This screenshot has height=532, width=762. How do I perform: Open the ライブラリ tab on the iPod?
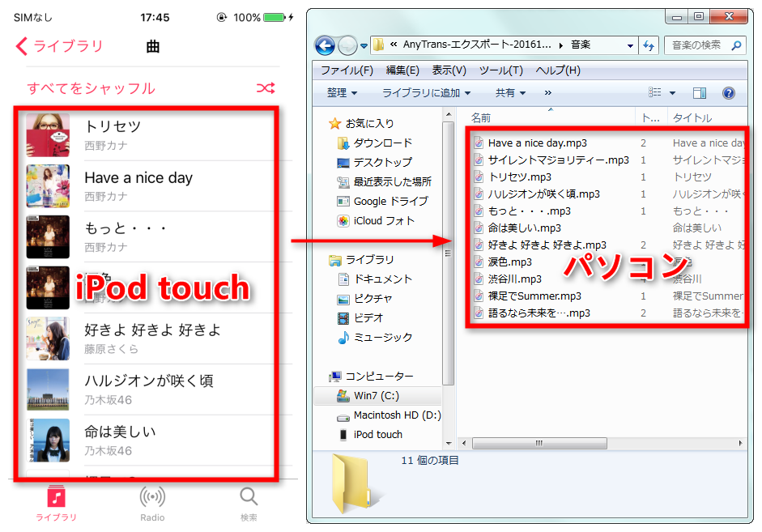[x=57, y=504]
